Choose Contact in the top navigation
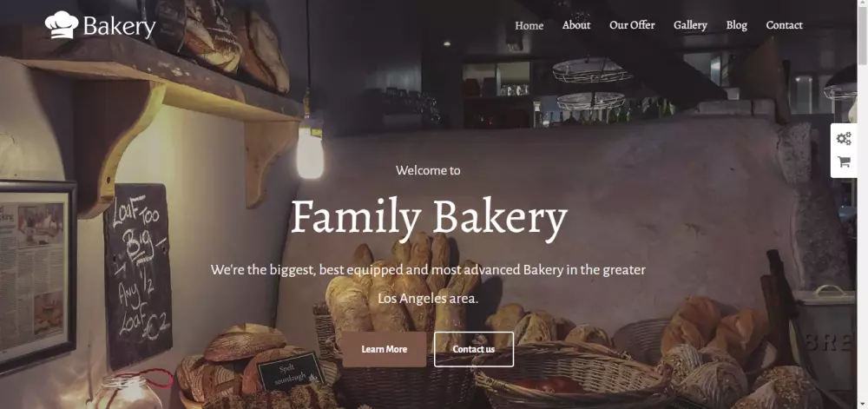The width and height of the screenshot is (868, 409). [x=785, y=25]
